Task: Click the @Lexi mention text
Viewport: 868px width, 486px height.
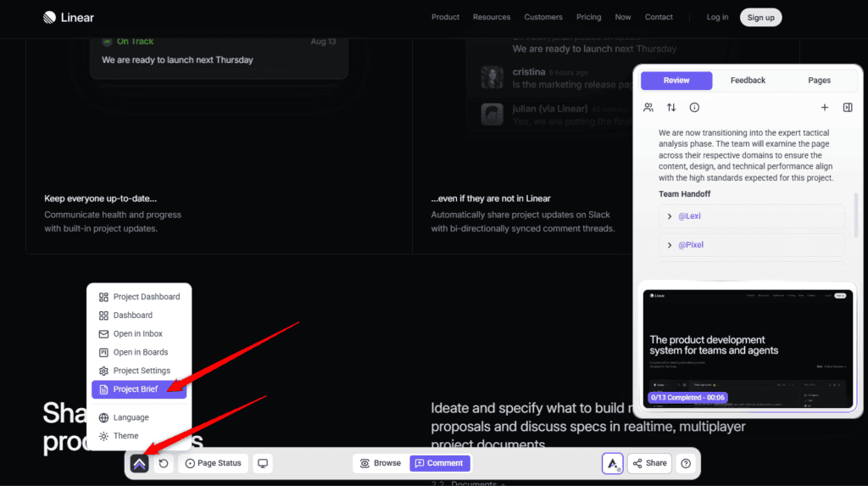Action: tap(689, 216)
